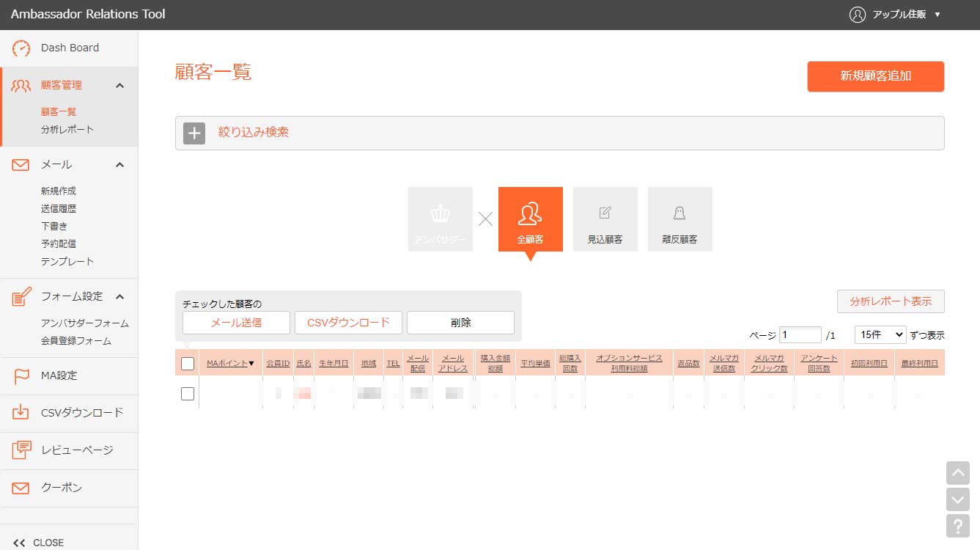
Task: Click the X icon between アンバサダー and 全顧客
Action: (485, 219)
